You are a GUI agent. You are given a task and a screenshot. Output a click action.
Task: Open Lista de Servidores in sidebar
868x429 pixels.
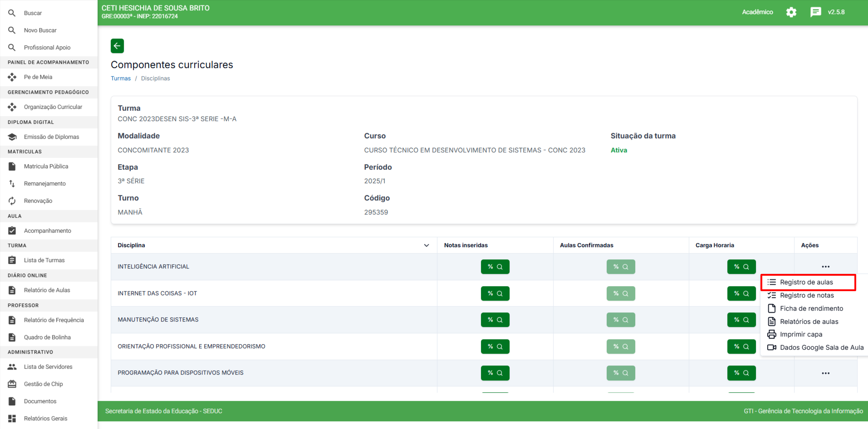tap(48, 367)
